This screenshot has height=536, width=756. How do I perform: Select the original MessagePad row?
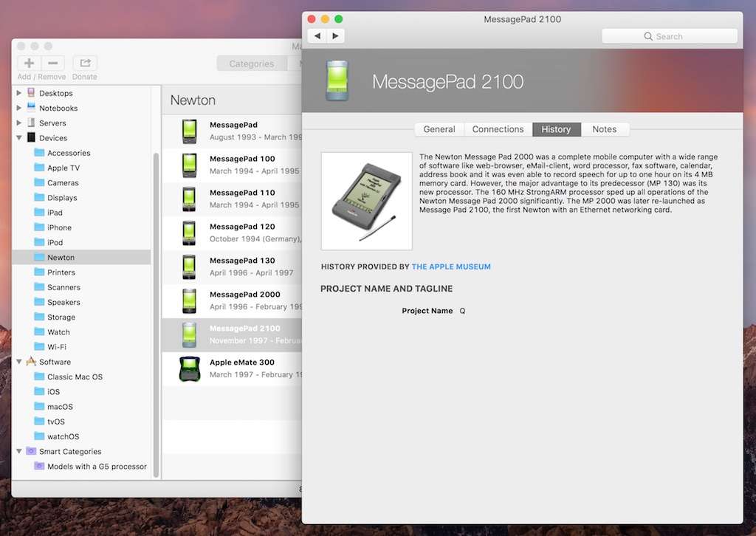233,131
